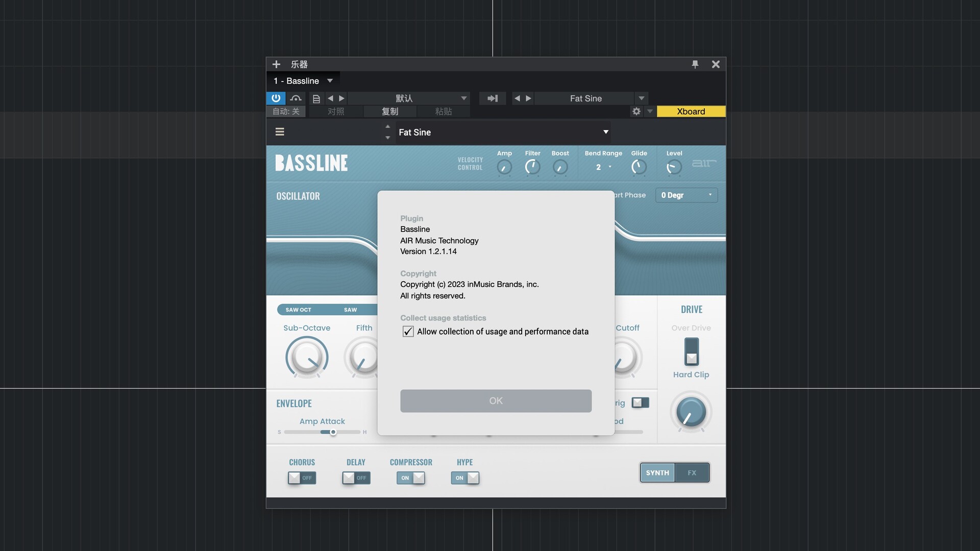Pin the instrument window
980x551 pixels.
pos(695,64)
